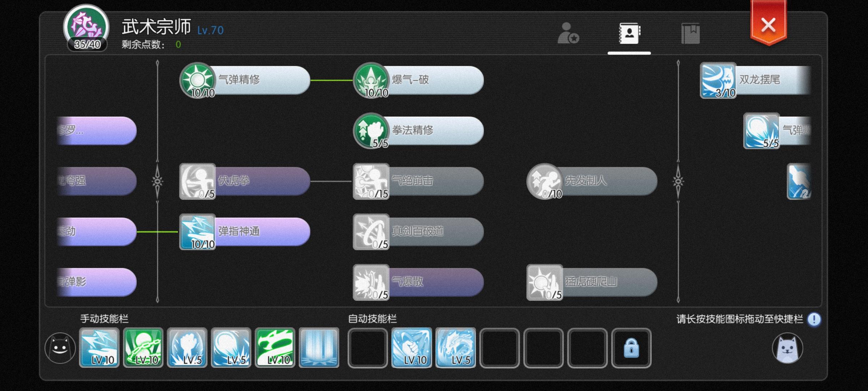Tap the 拳法精修 passive skill icon
This screenshot has width=868, height=391.
click(x=371, y=131)
